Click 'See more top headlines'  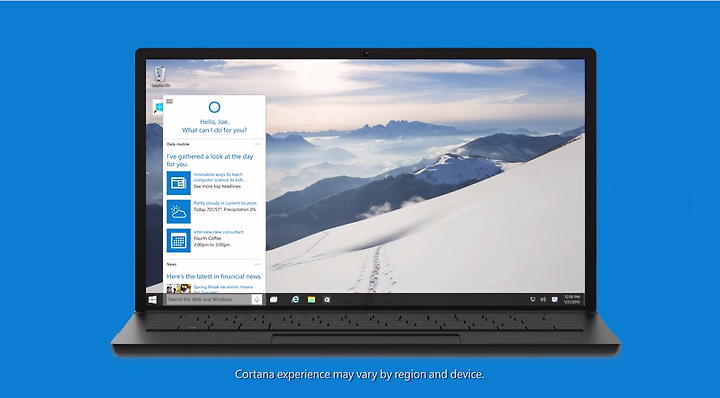coord(217,186)
